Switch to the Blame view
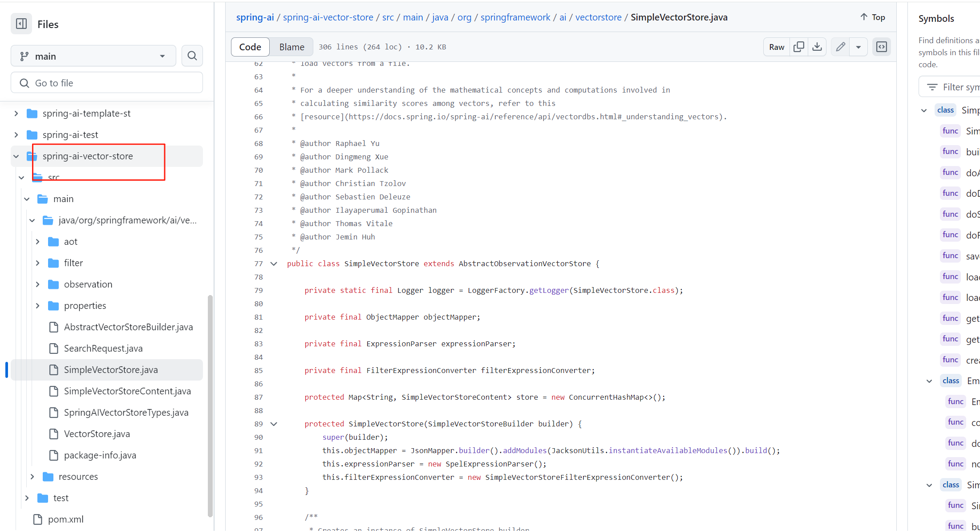This screenshot has width=980, height=531. [x=291, y=47]
